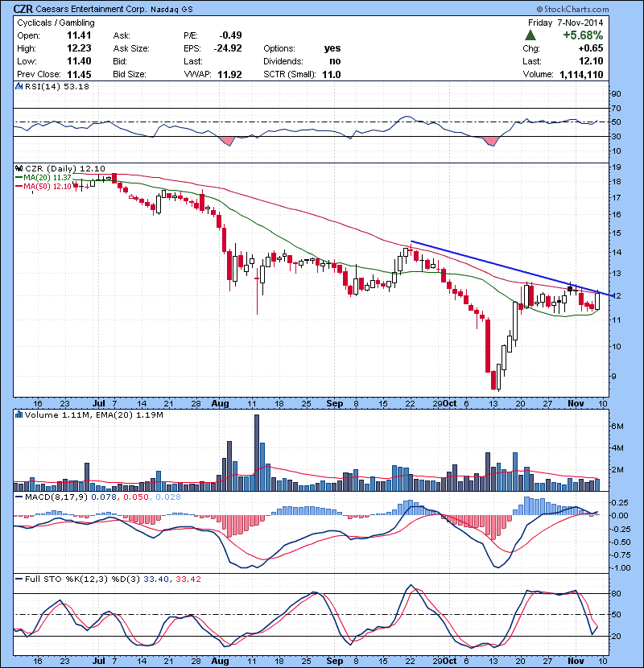This screenshot has height=668, width=644.
Task: Click the Options yes value
Action: point(332,48)
